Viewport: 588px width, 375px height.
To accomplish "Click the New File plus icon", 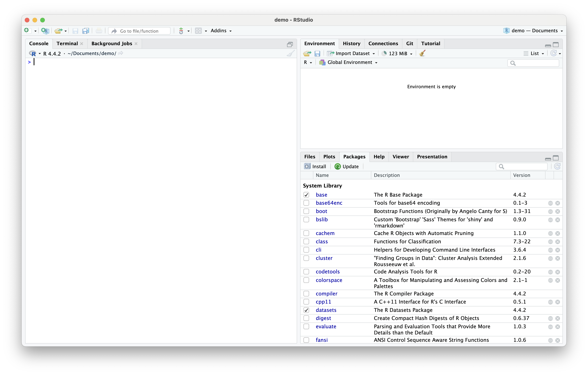I will [x=27, y=30].
